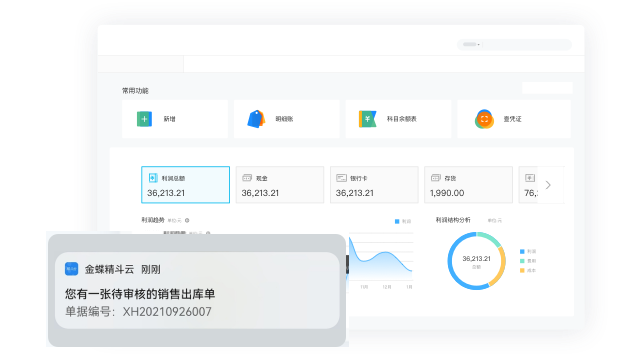
Task: Toggle the green legend swatch beside donut chart
Action: [522, 261]
